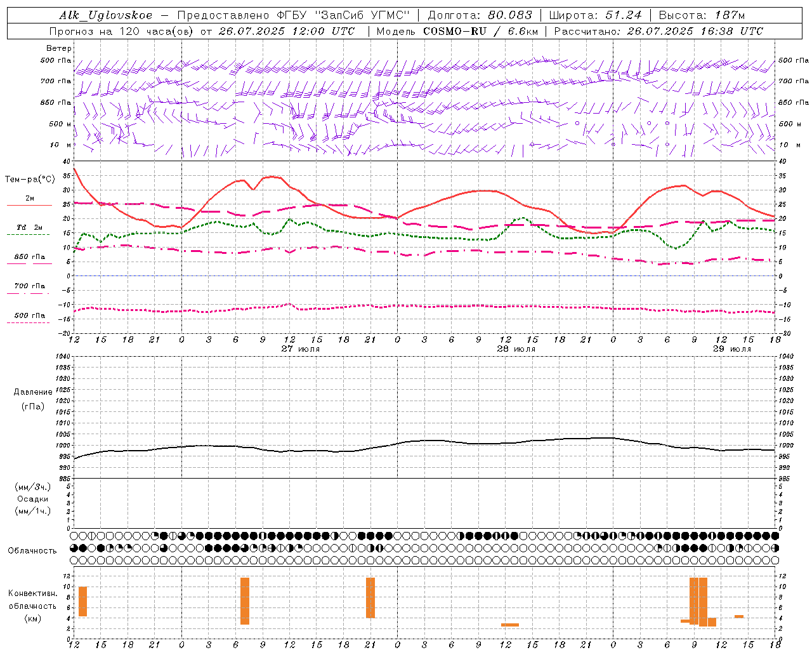The image size is (812, 650).
Task: Click the 'Тем-ра(°C)' temperature panel label
Action: click(x=30, y=180)
